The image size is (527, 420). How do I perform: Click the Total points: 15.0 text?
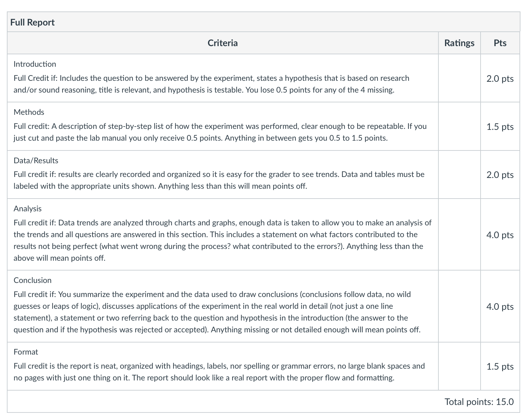tap(479, 402)
